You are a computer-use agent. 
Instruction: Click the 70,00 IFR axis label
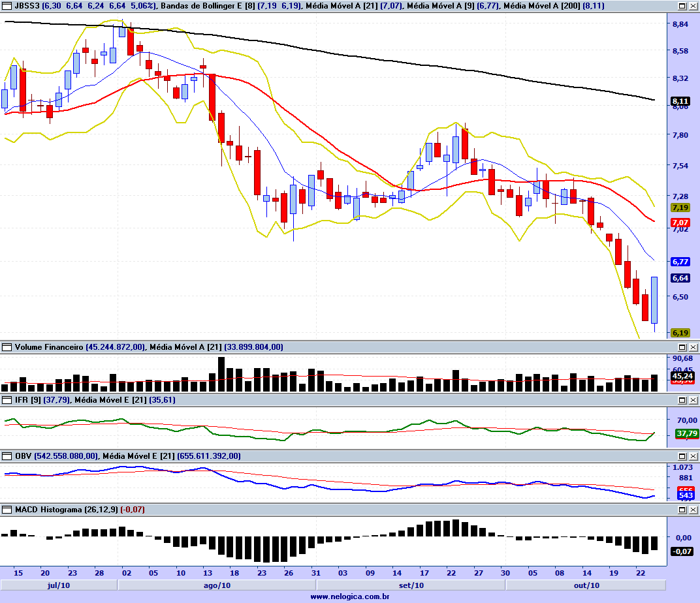(687, 420)
